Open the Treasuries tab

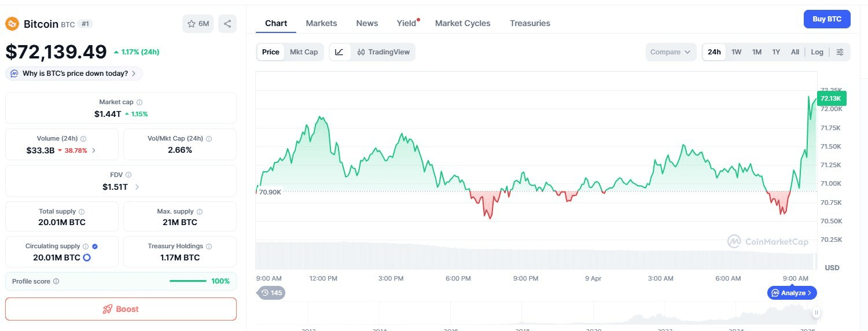(529, 23)
